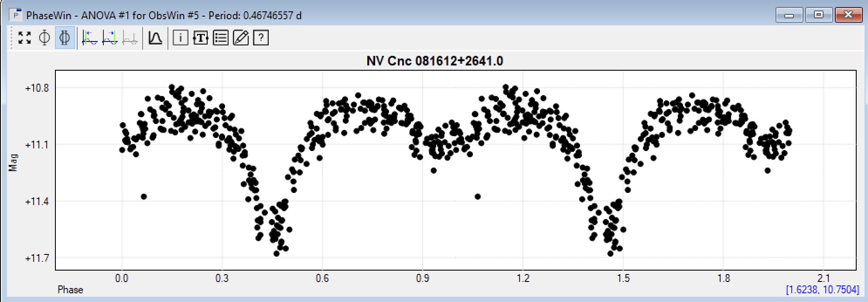Click the shift-phase-left waveform icon
This screenshot has height=302, width=868.
[x=90, y=38]
